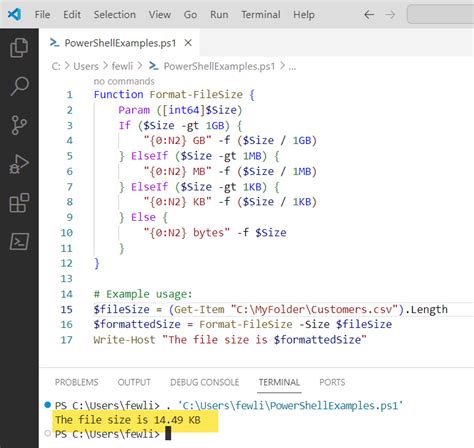Click the '} Else {' line
This screenshot has height=448, width=474.
coord(143,217)
